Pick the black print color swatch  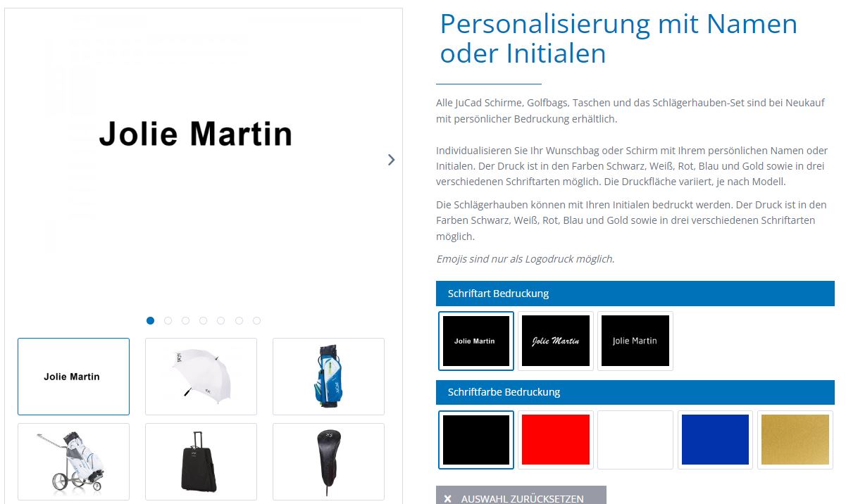(476, 440)
